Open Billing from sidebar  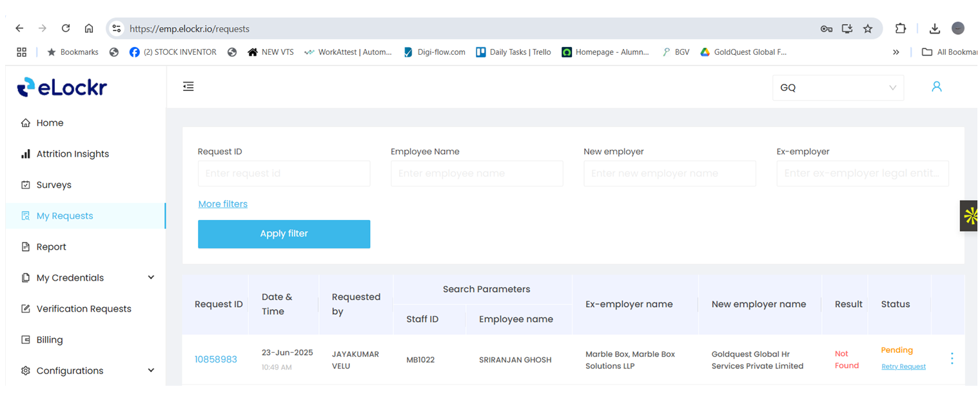point(50,339)
